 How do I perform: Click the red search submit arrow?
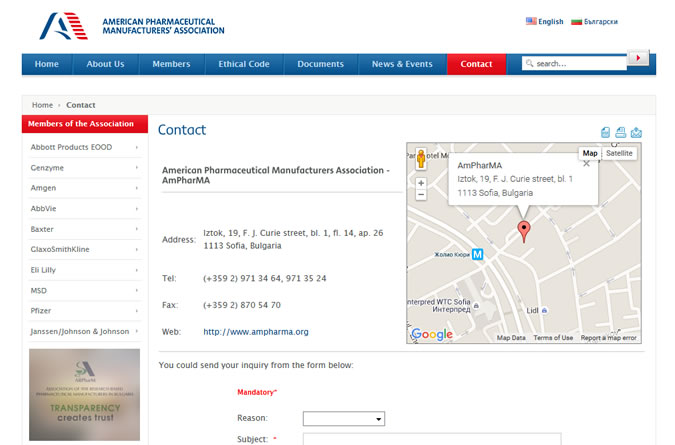click(638, 58)
